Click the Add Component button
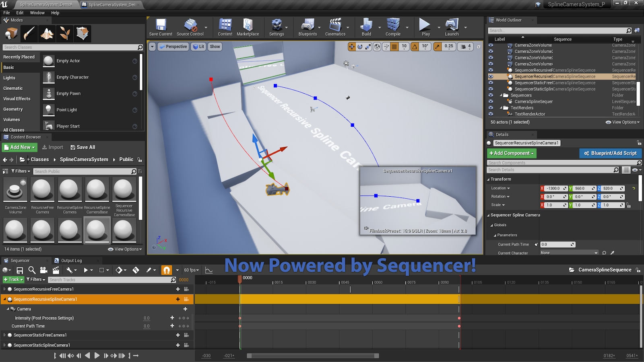644x362 pixels. click(511, 153)
